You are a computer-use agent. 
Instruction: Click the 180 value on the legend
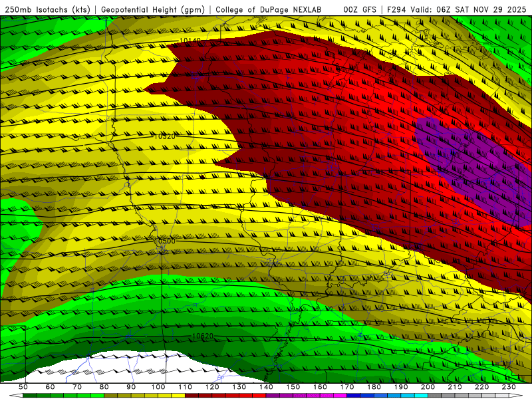pyautogui.click(x=374, y=387)
